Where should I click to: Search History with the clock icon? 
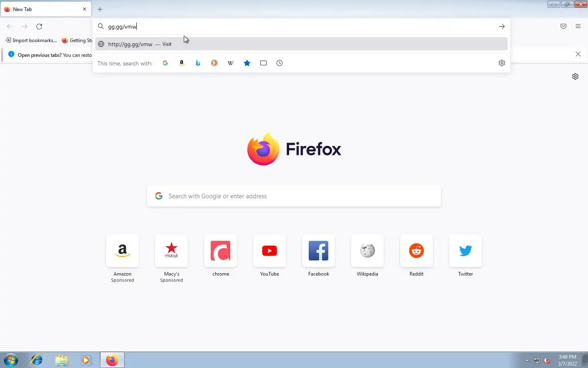pyautogui.click(x=280, y=63)
